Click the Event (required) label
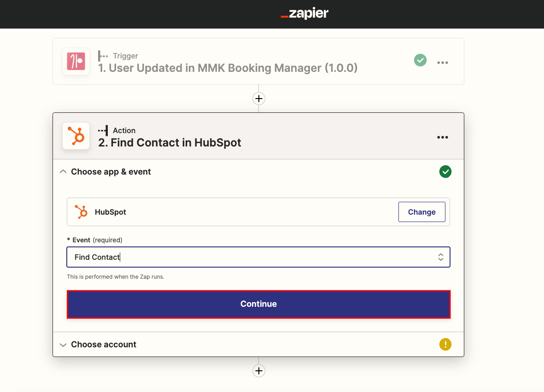544x392 pixels. coord(94,240)
